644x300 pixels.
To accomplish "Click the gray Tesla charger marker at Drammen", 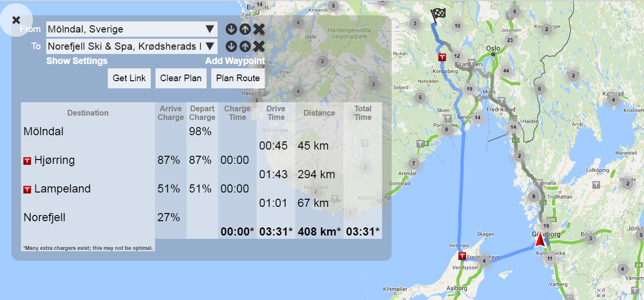I will [471, 63].
